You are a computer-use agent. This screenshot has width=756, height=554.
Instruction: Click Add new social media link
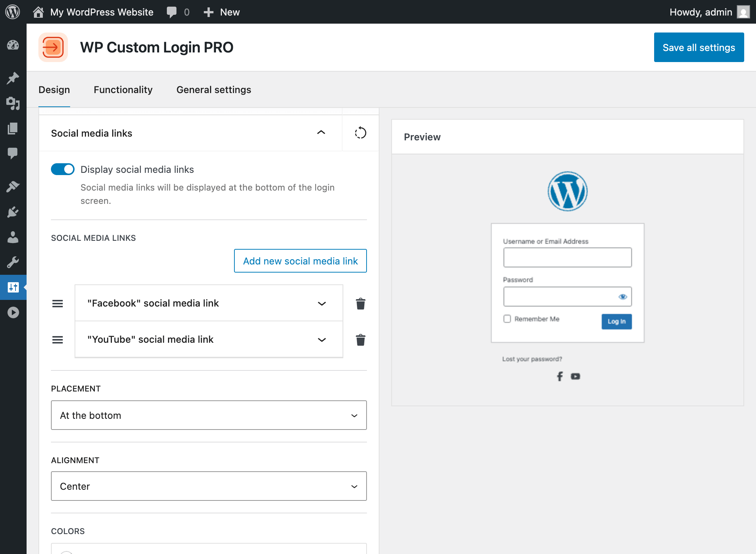[300, 261]
